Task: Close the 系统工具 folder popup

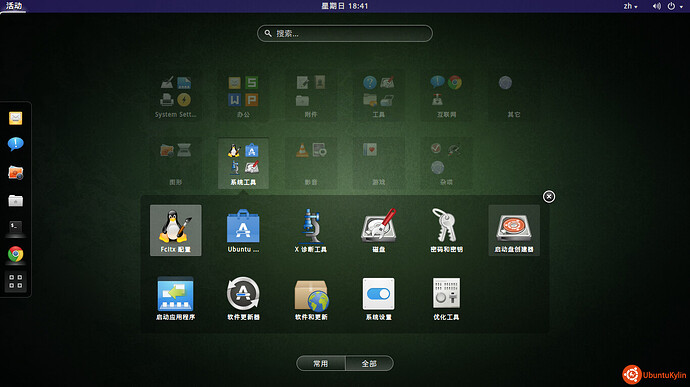Action: pyautogui.click(x=549, y=196)
